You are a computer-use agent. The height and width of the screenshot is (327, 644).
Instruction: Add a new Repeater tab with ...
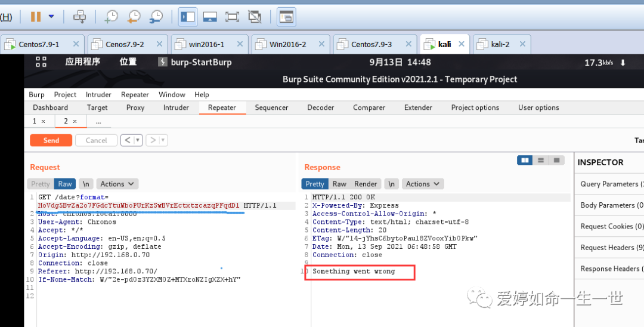pos(98,122)
